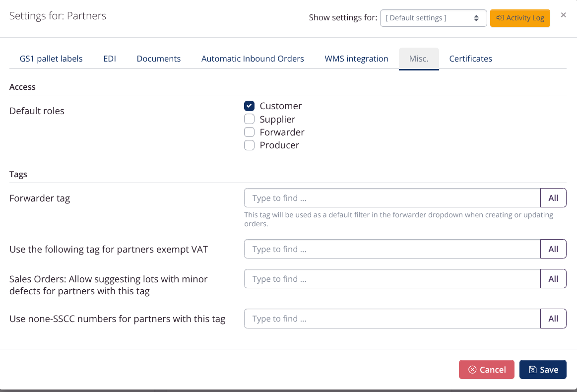Click the up-down arrows in settings selector

pyautogui.click(x=477, y=17)
